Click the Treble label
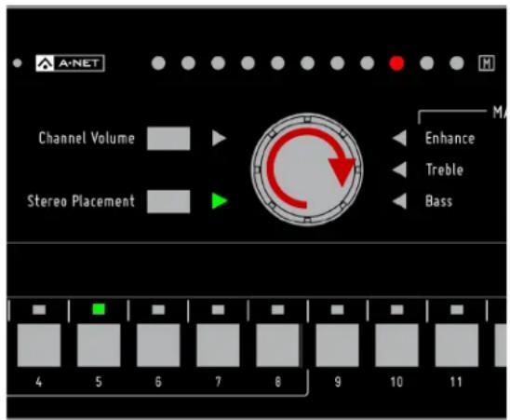Image resolution: width=510 pixels, height=420 pixels. (445, 169)
